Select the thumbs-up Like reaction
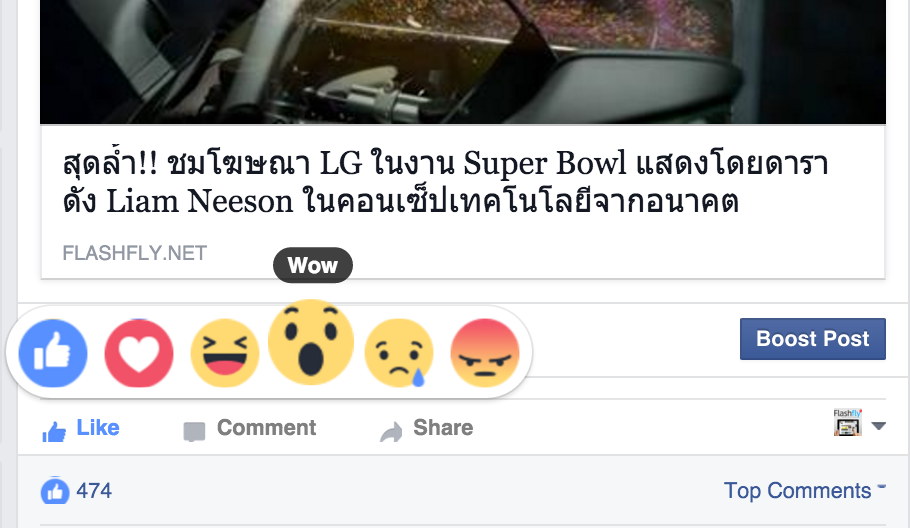The image size is (910, 528). click(x=53, y=353)
